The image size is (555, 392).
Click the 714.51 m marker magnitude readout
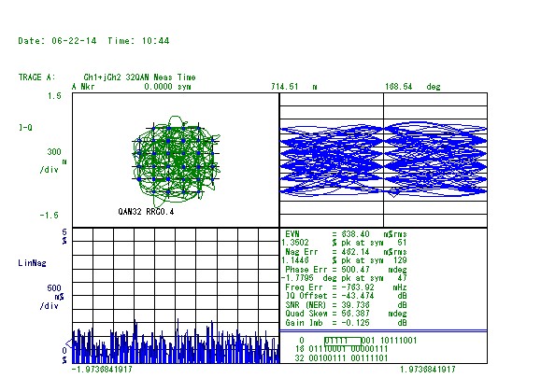[294, 87]
